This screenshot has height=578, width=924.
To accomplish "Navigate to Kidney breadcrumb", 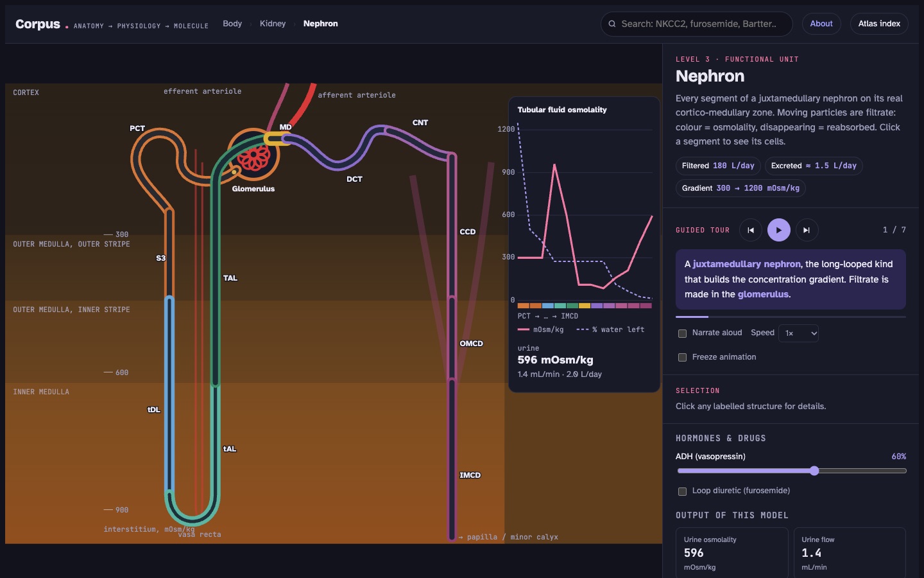I will coord(273,24).
